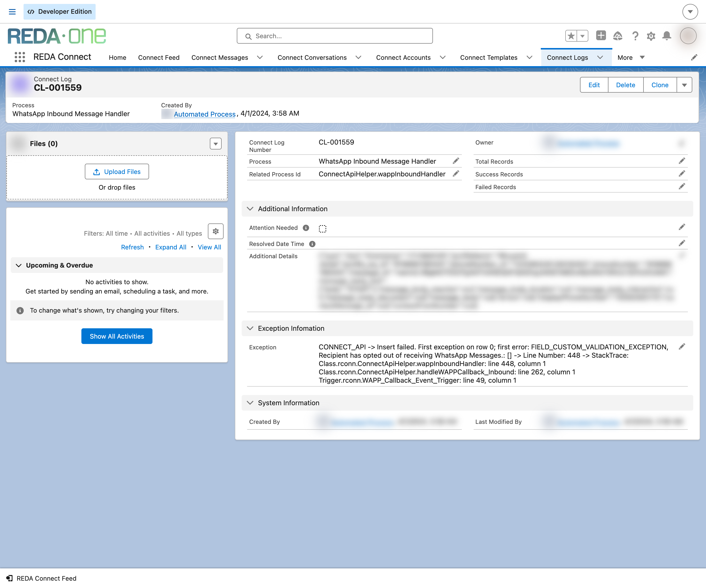Go to the Home tab
The width and height of the screenshot is (706, 588).
point(117,58)
